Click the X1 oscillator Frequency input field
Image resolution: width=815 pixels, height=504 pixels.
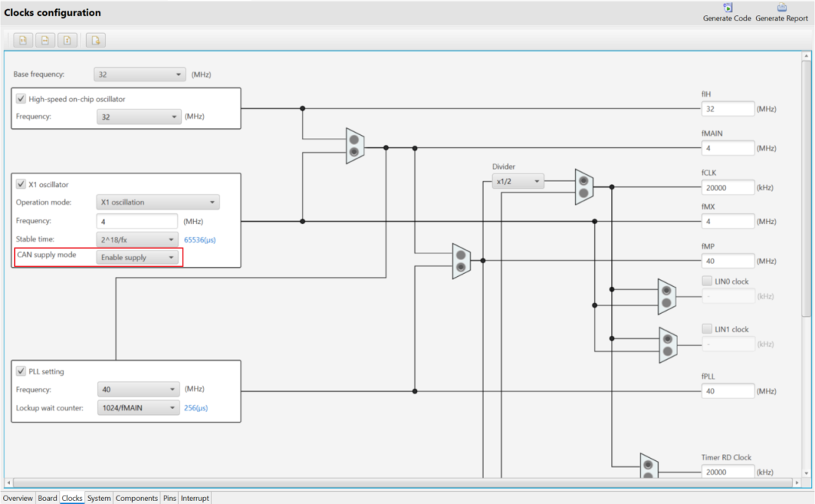pos(137,221)
